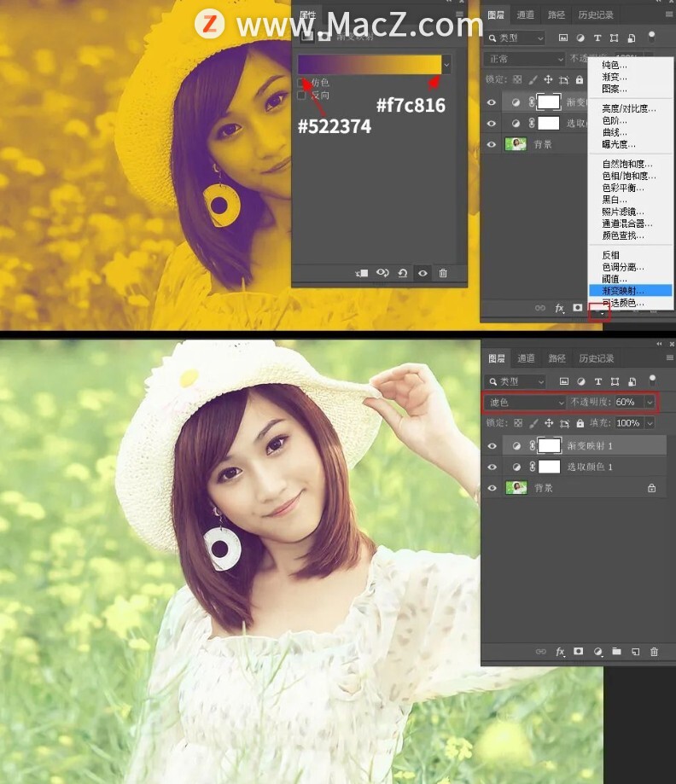This screenshot has height=784, width=676.
Task: Filter type layers in lower Layers panel
Action: pyautogui.click(x=598, y=381)
